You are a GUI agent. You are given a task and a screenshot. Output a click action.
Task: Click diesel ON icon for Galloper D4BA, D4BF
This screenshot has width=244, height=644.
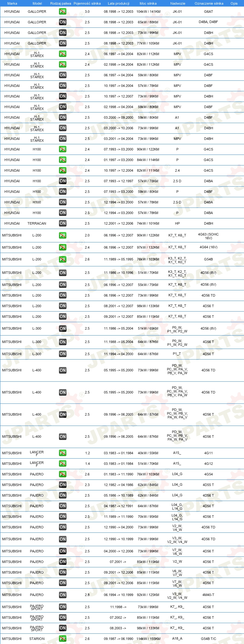point(63,22)
